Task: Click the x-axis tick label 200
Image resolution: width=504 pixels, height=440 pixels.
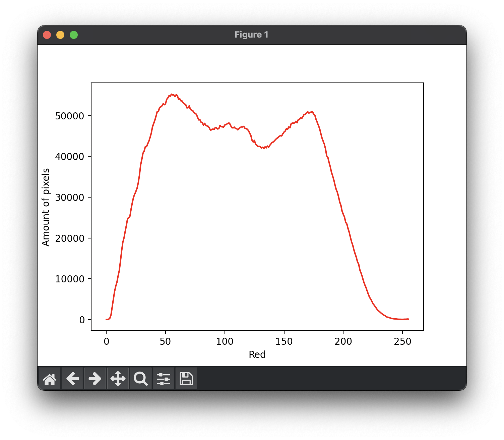Action: point(343,341)
